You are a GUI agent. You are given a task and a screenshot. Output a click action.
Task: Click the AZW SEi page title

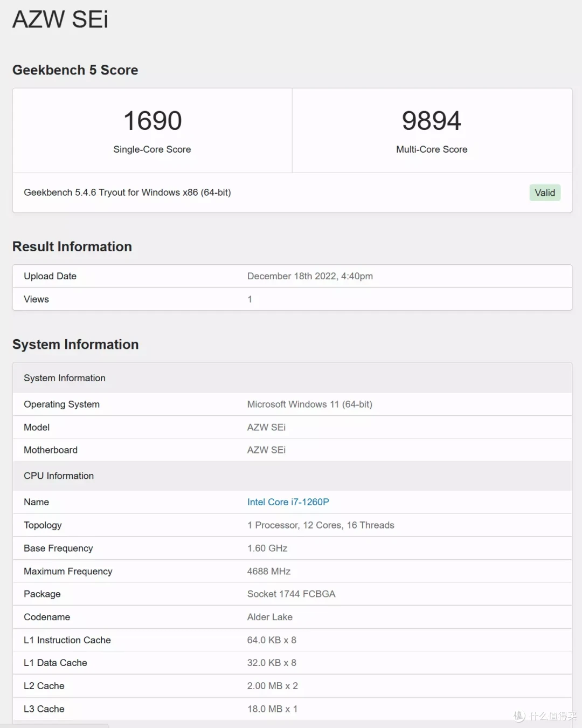60,20
